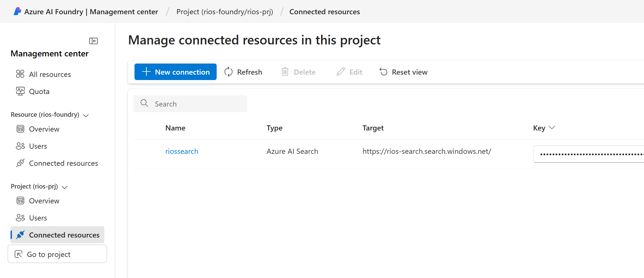
Task: Click the Project (rios-foundry/rios-prj) breadcrumb
Action: coord(225,12)
